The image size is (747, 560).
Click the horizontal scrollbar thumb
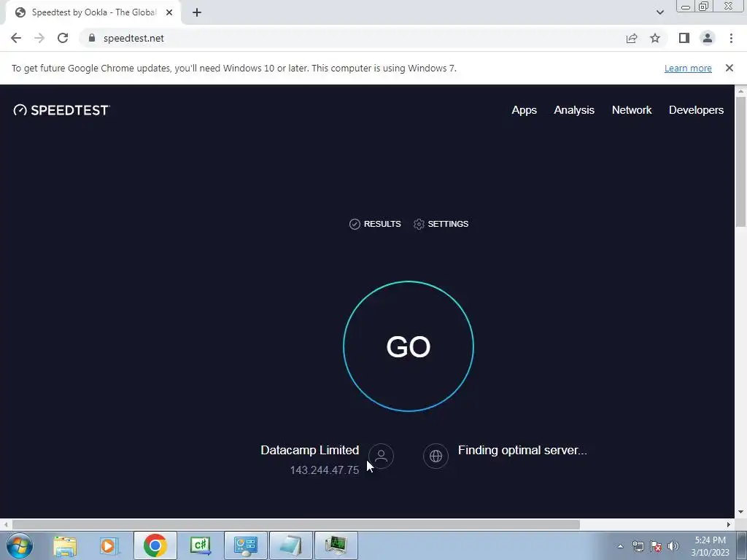coord(295,524)
